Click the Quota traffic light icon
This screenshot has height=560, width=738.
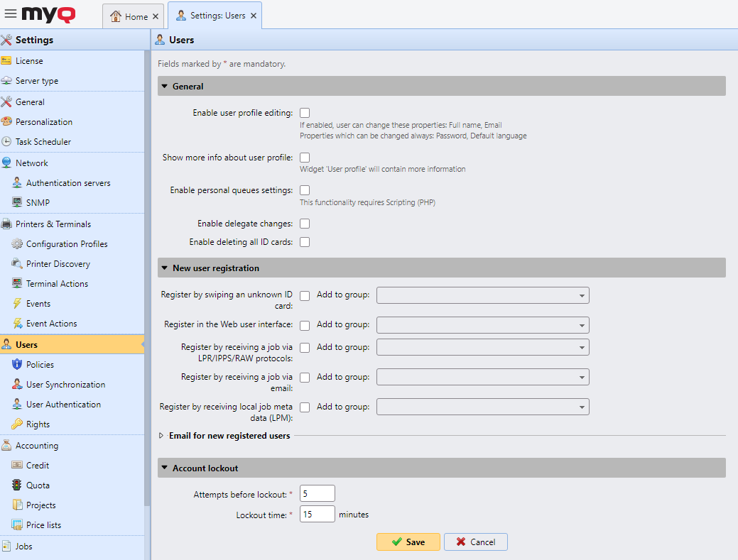click(17, 485)
